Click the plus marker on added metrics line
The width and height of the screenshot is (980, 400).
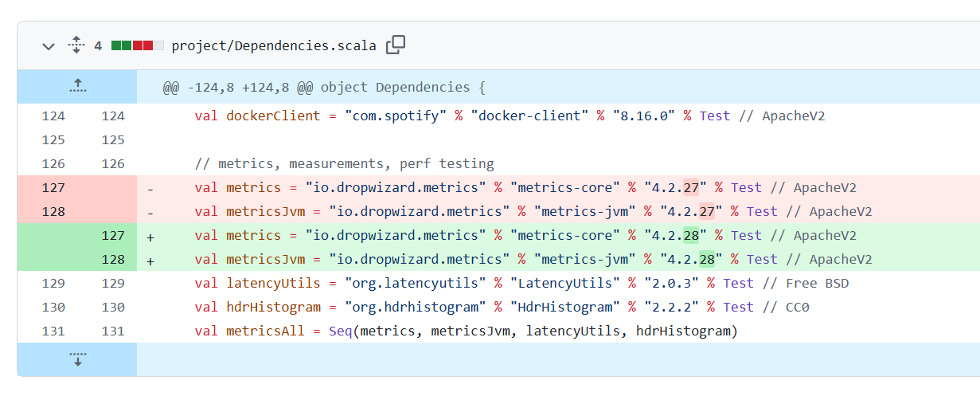click(151, 236)
